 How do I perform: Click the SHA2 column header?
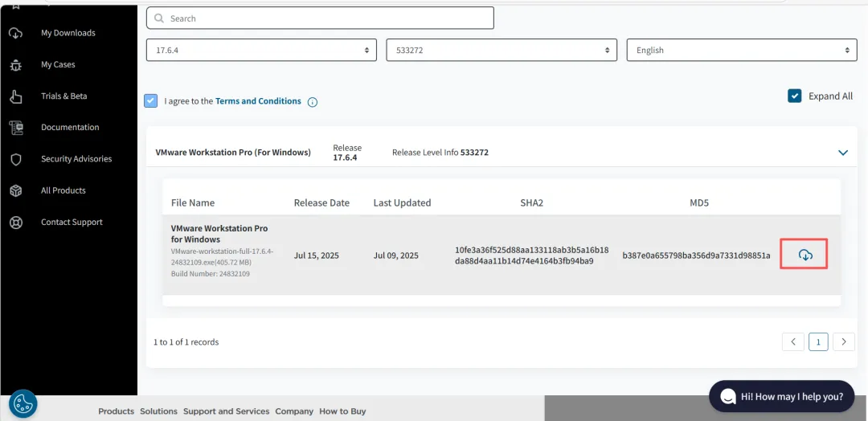click(x=531, y=203)
